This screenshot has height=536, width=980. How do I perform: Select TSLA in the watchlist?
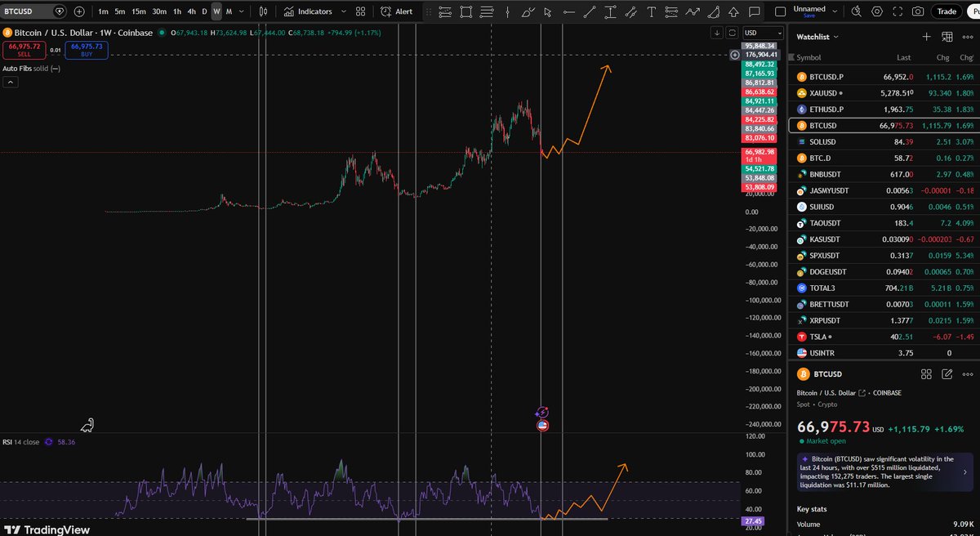point(882,337)
